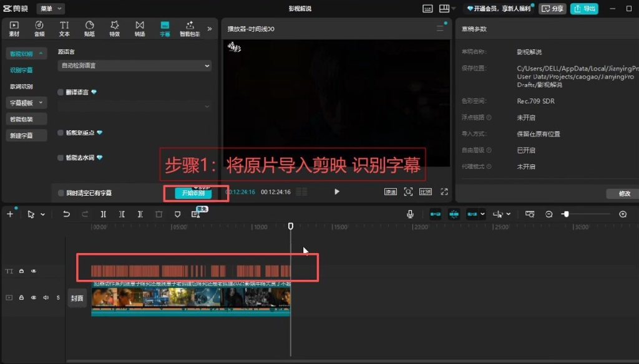
Task: Play the video in the player
Action: coord(336,192)
